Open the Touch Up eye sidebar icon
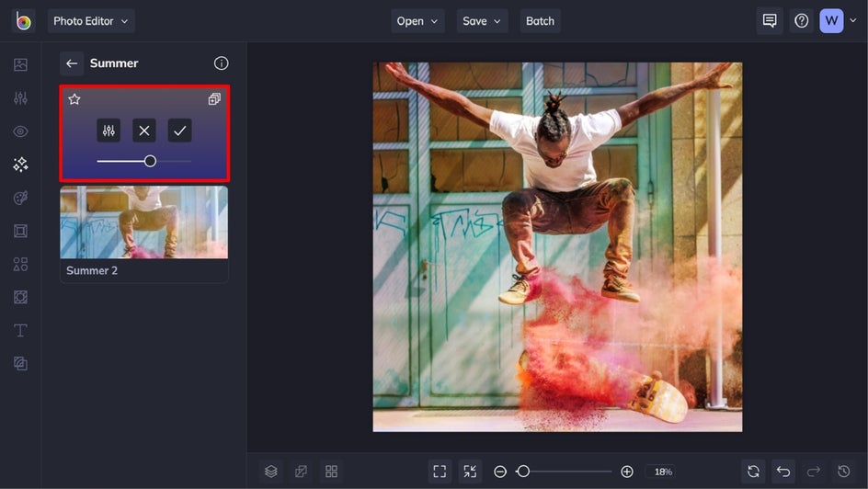 20,131
